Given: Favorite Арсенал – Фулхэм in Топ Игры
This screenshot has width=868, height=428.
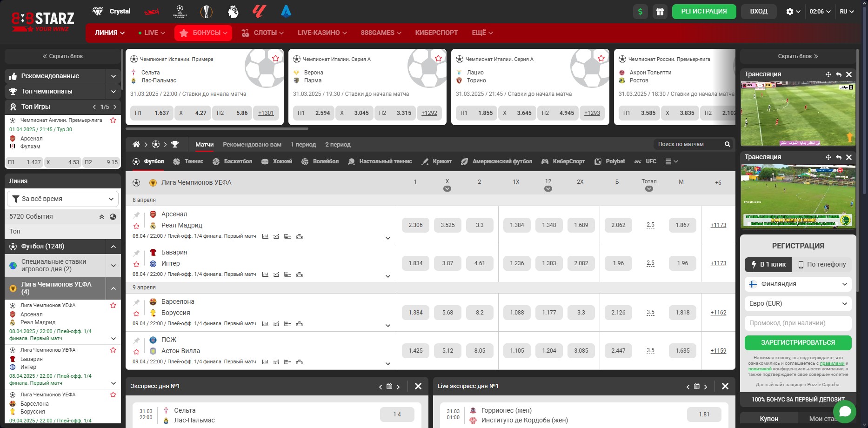Looking at the screenshot, I should (x=113, y=120).
